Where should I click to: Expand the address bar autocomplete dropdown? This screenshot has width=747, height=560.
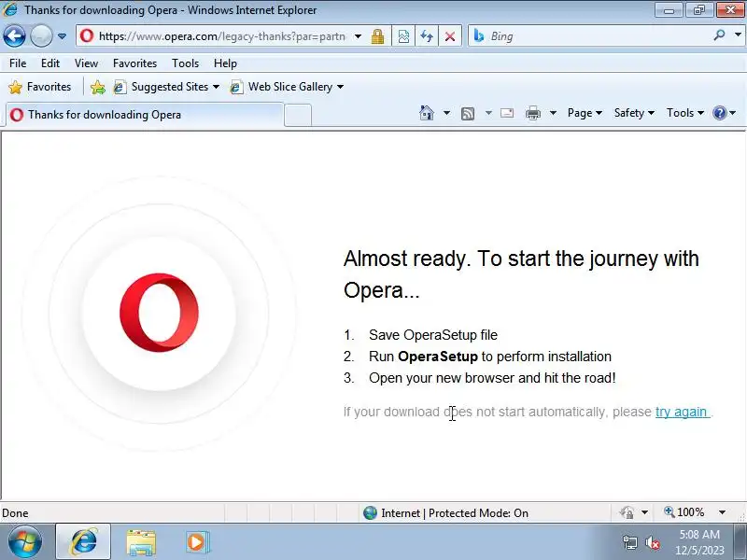click(x=358, y=36)
